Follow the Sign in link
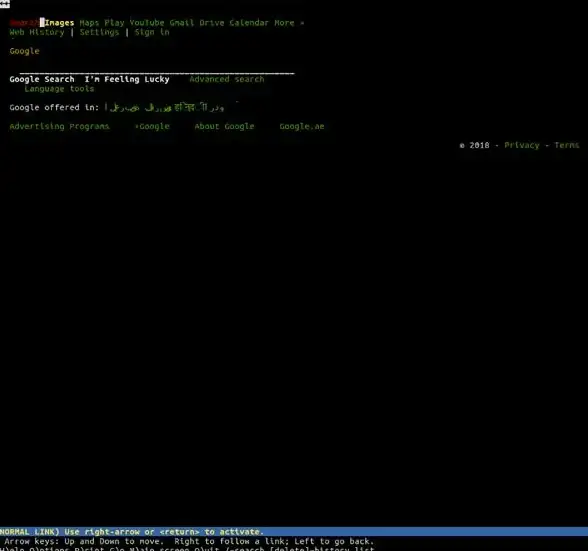 click(x=152, y=33)
